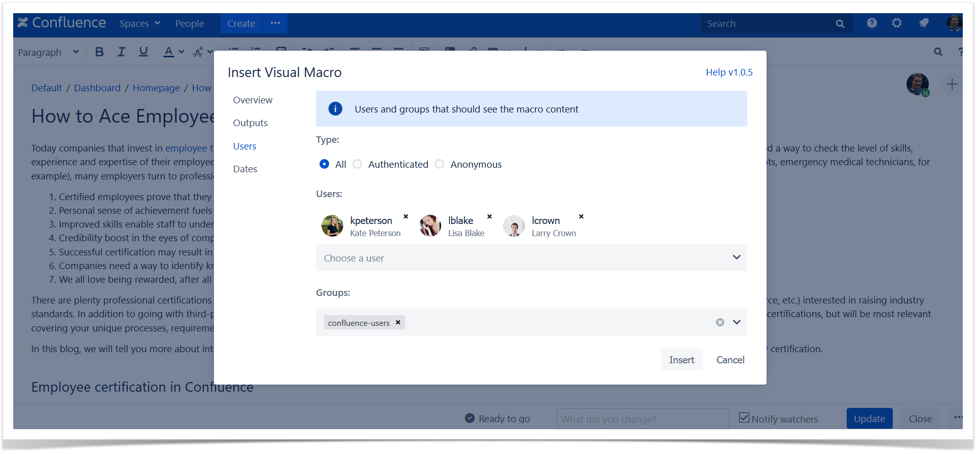The image size is (980, 454).
Task: Expand the Groups dropdown chevron
Action: (737, 322)
